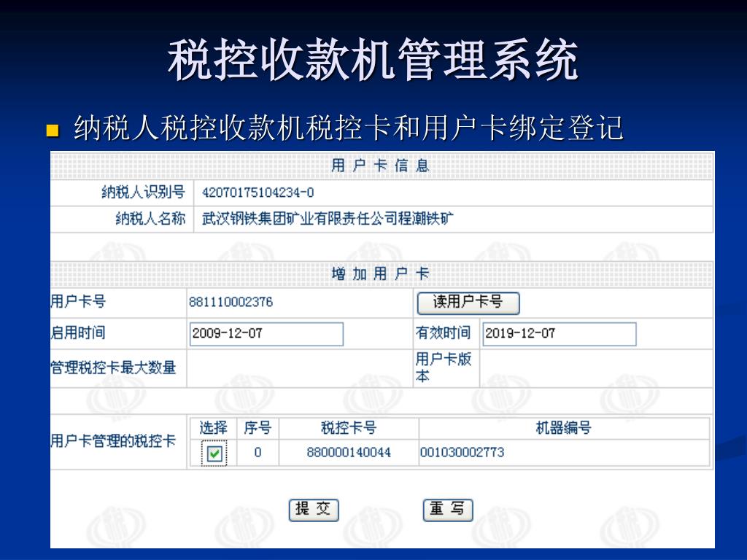Image resolution: width=747 pixels, height=560 pixels.
Task: Click the 用户卡信息 section header
Action: [381, 166]
